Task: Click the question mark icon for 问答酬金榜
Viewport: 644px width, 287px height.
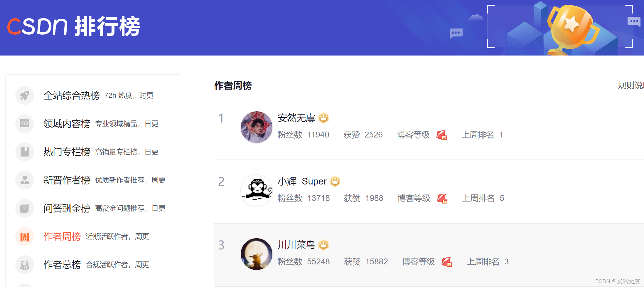Action: [x=25, y=208]
